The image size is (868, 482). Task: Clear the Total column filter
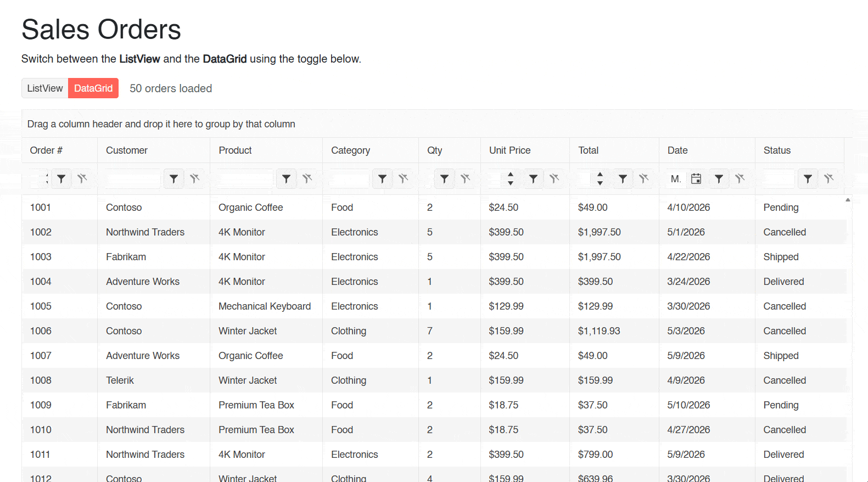(643, 178)
